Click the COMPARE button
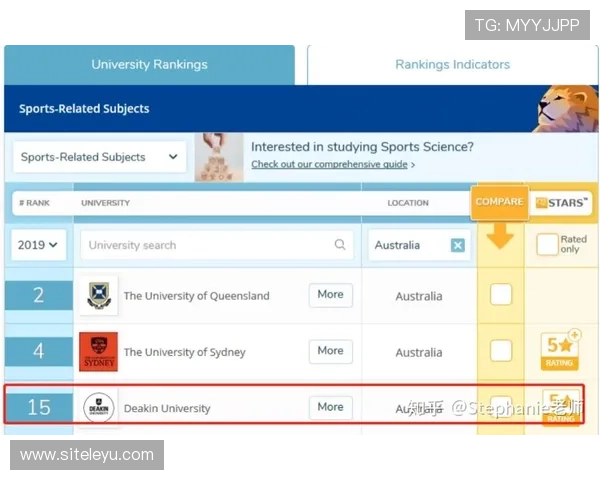Image resolution: width=600 pixels, height=480 pixels. [x=499, y=202]
